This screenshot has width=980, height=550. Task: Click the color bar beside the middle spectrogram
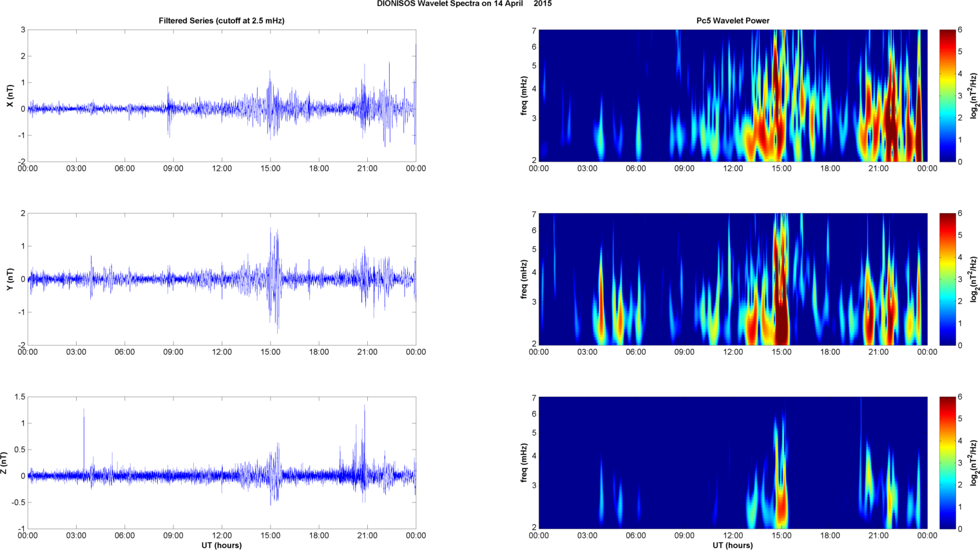pos(948,279)
